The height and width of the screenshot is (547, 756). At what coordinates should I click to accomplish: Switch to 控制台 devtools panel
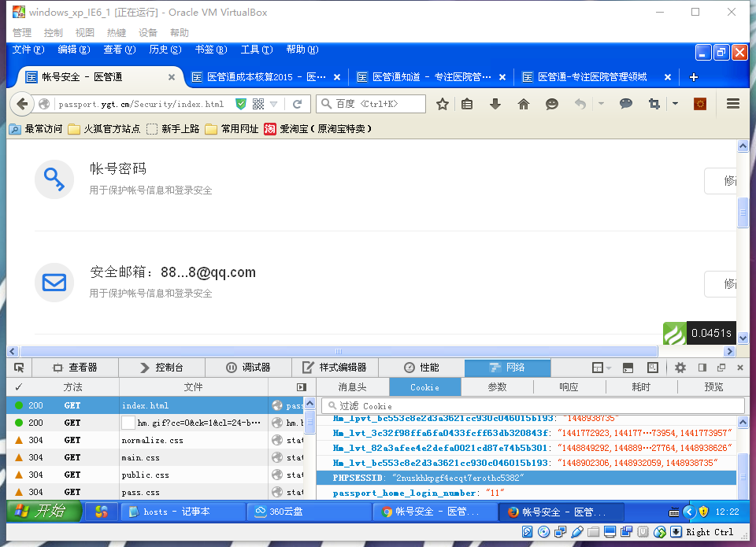(x=161, y=368)
